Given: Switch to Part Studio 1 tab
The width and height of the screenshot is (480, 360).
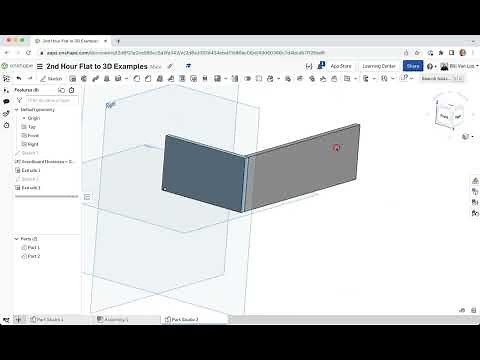Looking at the screenshot, I should pyautogui.click(x=47, y=319).
